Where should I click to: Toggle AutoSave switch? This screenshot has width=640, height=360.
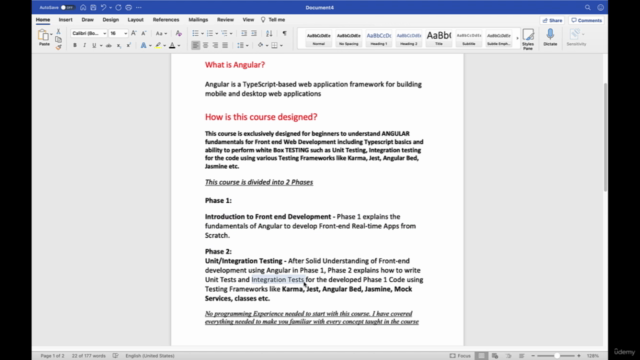pyautogui.click(x=67, y=7)
